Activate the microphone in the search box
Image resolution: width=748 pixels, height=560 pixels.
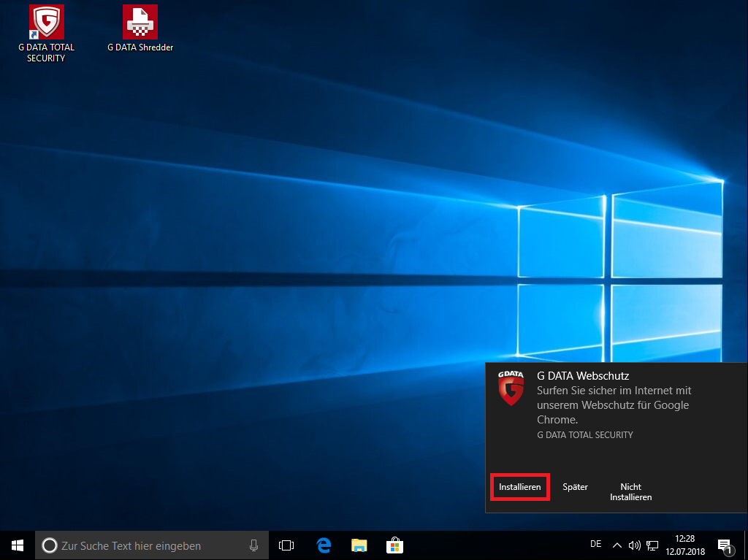[253, 545]
